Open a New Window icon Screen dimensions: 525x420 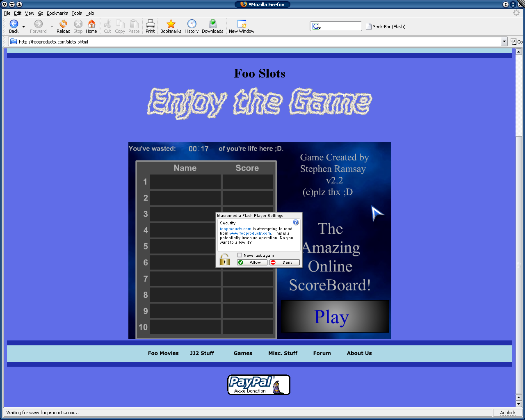click(242, 24)
